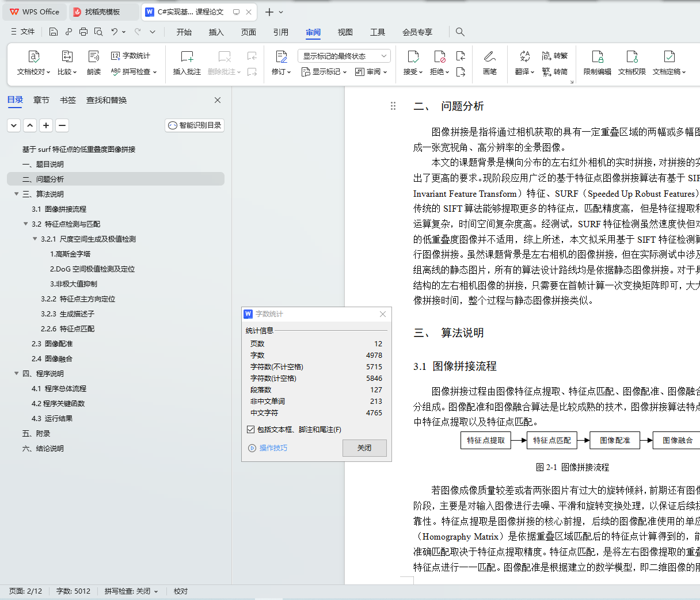
Task: Click the demote heading level minus button
Action: pyautogui.click(x=62, y=125)
